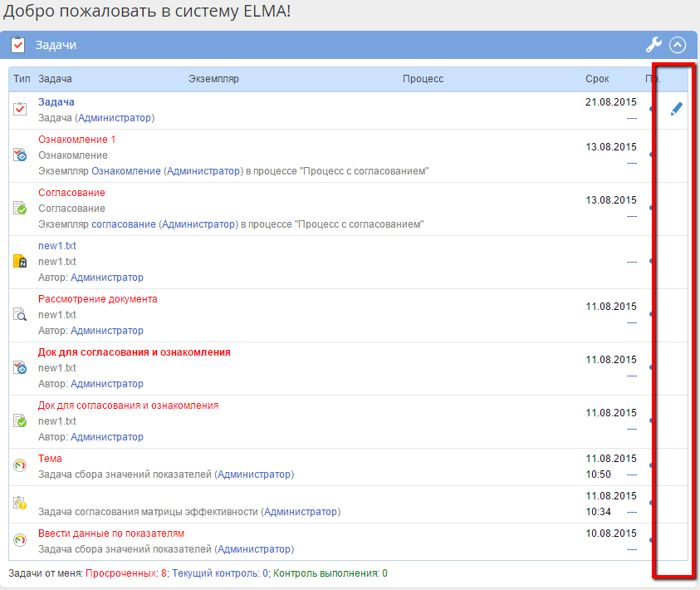Click the approval icon beside Согласование
Image resolution: width=700 pixels, height=590 pixels.
point(21,208)
